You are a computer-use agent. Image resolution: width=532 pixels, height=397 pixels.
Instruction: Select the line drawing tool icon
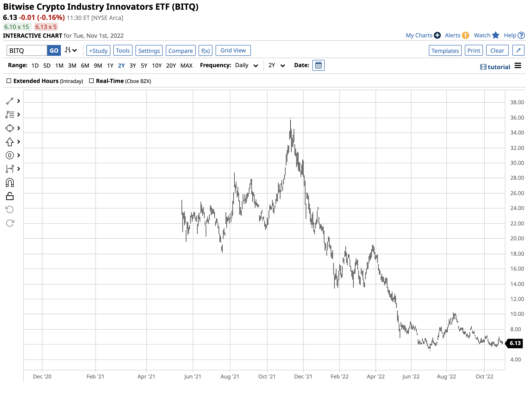pyautogui.click(x=10, y=101)
